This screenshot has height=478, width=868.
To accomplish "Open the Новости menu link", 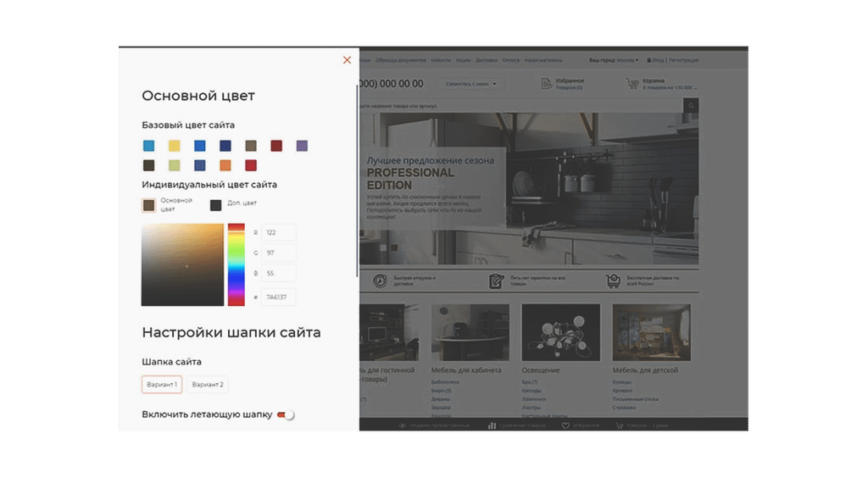I will 441,60.
